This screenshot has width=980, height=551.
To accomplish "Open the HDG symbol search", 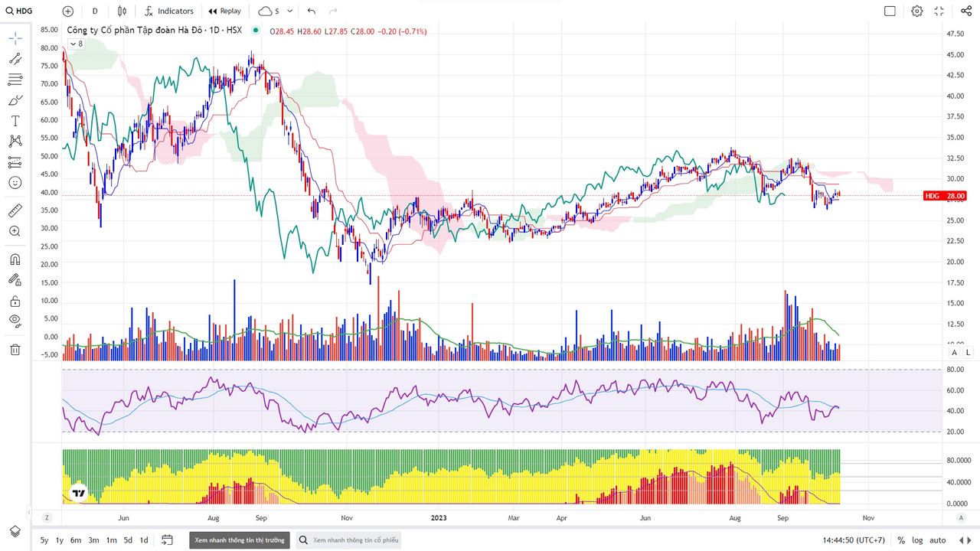I will pos(20,11).
